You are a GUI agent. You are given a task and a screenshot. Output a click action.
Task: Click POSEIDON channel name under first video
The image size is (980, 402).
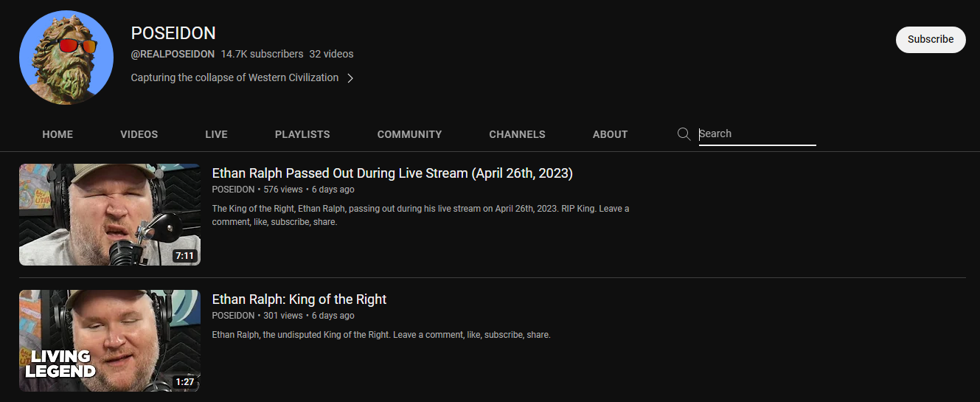coord(233,190)
